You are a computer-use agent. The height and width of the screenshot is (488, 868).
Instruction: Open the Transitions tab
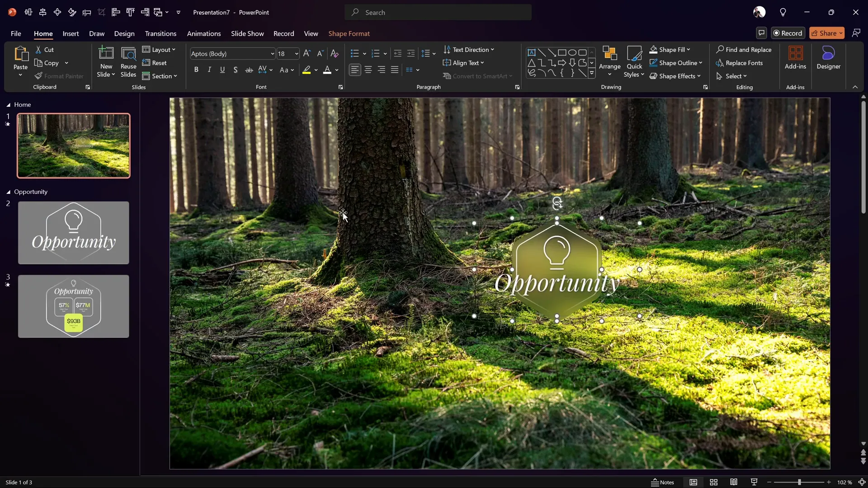coord(160,33)
